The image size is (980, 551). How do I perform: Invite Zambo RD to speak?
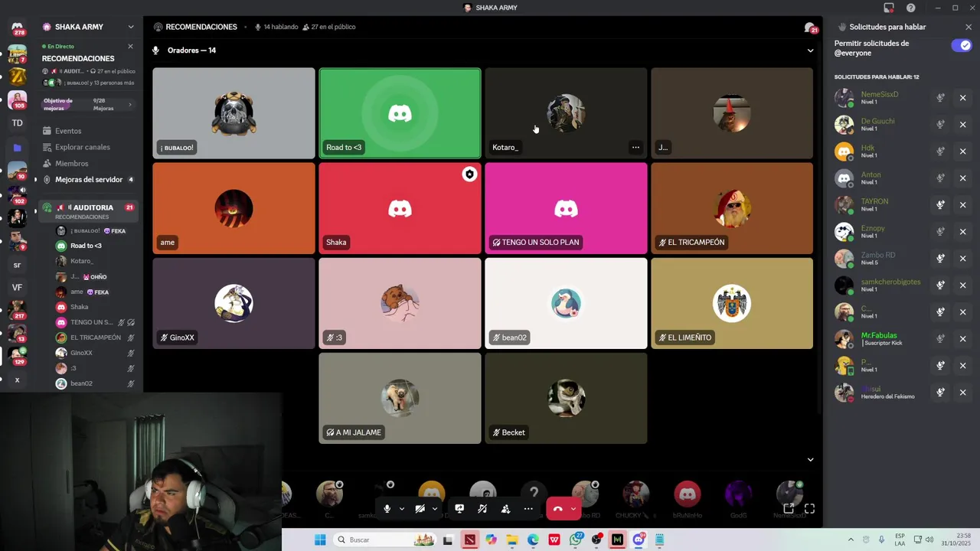click(940, 259)
